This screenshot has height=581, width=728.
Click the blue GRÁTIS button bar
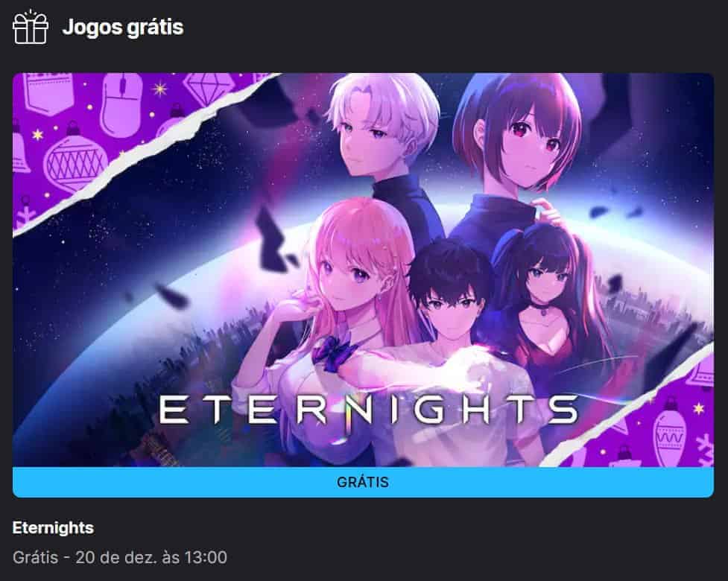363,482
